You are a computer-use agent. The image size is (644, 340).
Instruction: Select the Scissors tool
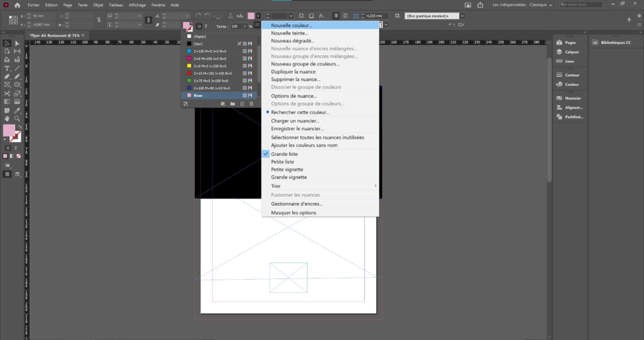pos(7,94)
